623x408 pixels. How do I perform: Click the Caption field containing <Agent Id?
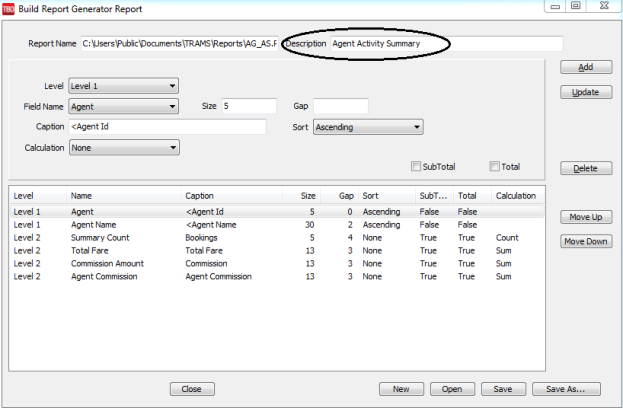pos(167,127)
